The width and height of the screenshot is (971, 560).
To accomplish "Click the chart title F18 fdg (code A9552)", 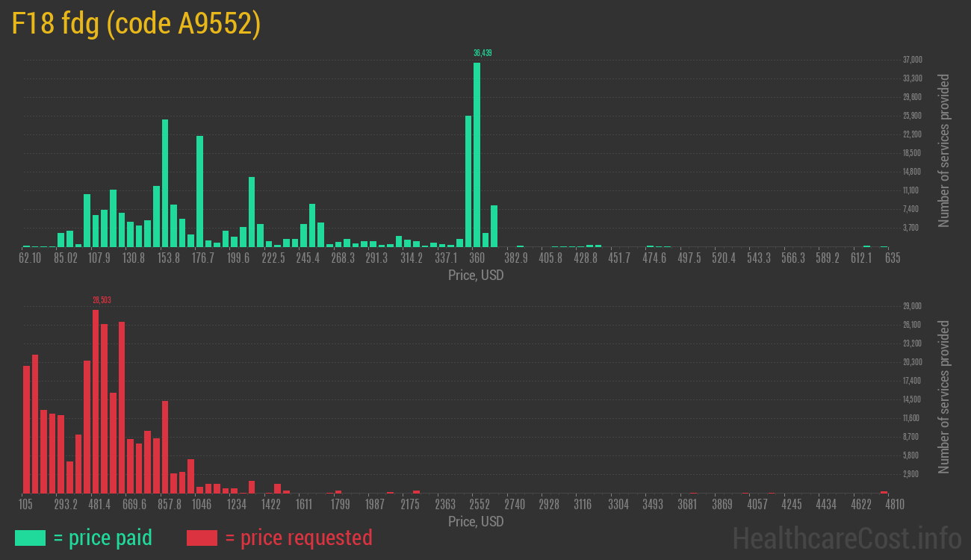I will click(x=136, y=24).
